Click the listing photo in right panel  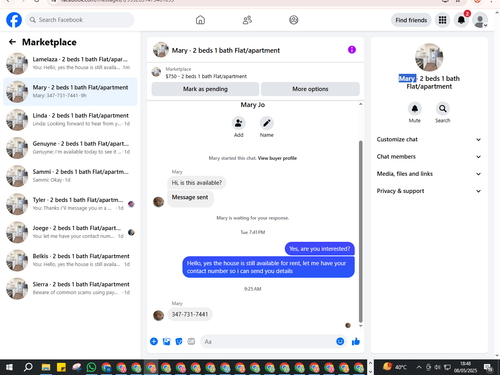(x=429, y=57)
